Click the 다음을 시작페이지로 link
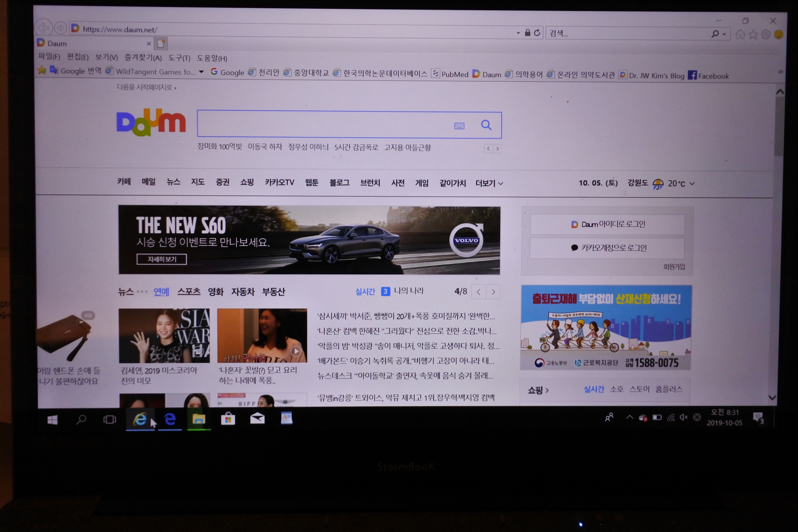Image resolution: width=798 pixels, height=532 pixels. [146, 87]
